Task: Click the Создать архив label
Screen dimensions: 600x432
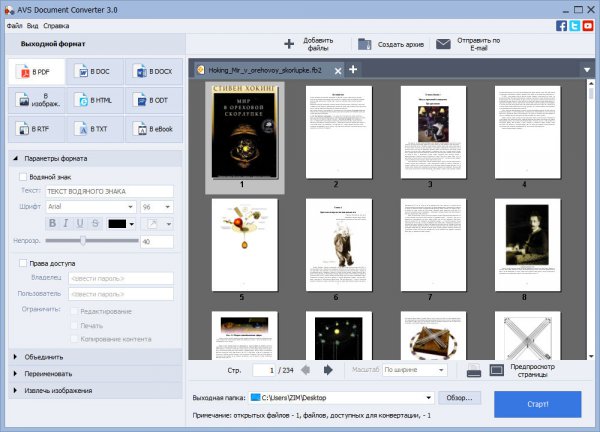Action: [401, 44]
